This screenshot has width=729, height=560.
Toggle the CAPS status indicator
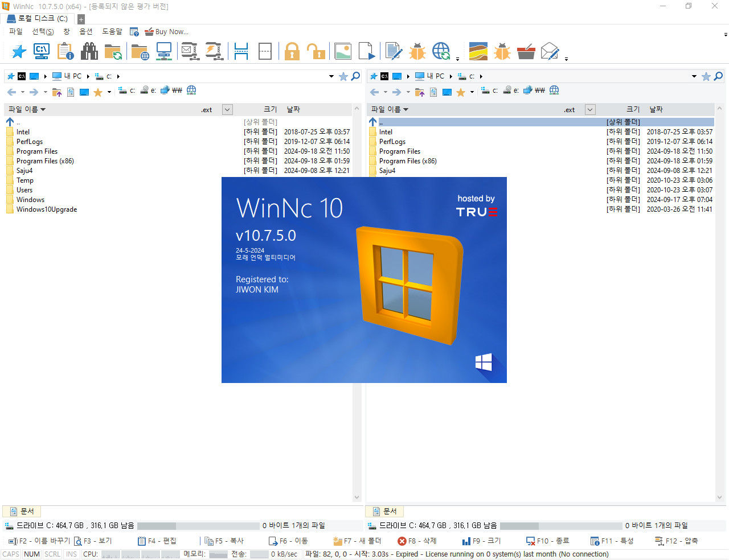click(11, 554)
